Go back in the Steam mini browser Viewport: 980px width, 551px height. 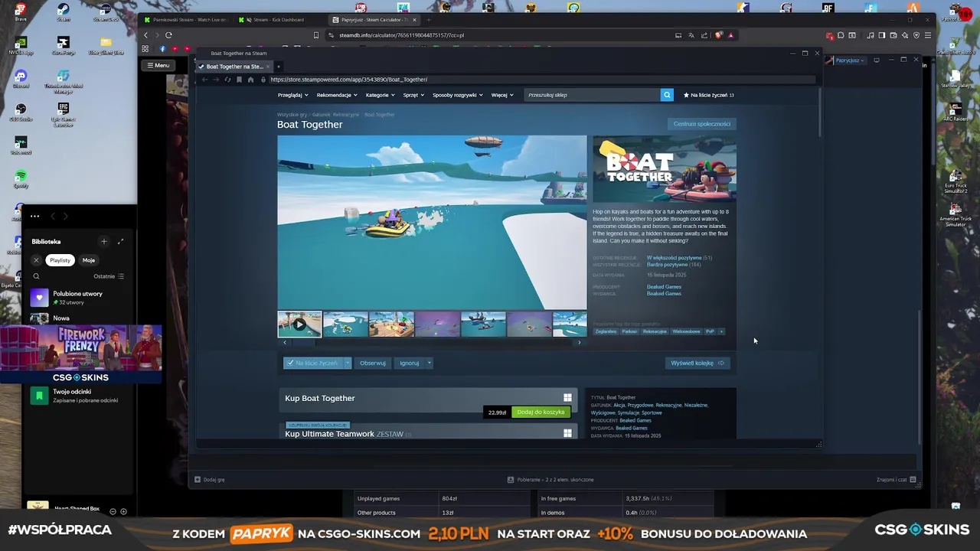pyautogui.click(x=205, y=80)
